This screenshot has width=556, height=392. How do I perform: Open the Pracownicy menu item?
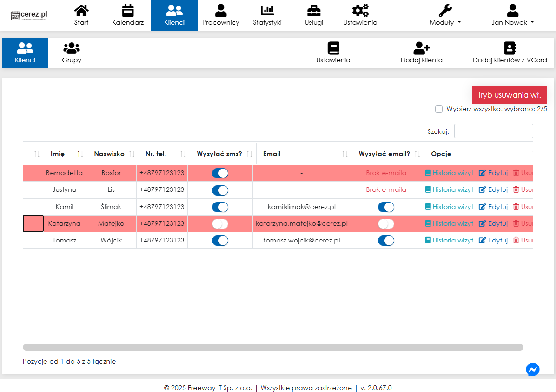click(x=221, y=15)
